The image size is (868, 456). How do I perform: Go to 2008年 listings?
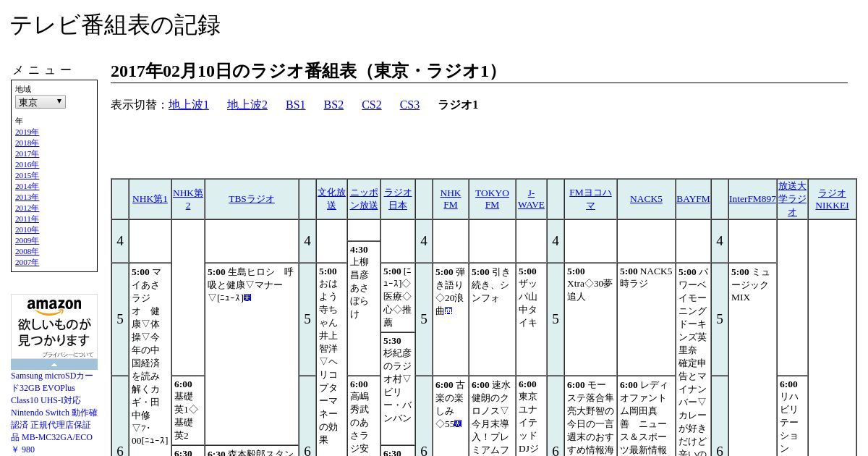click(x=27, y=251)
